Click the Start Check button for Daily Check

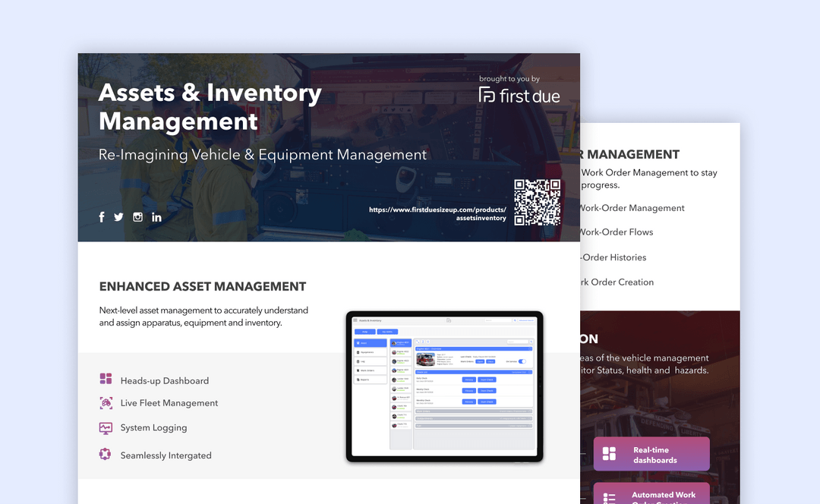[x=487, y=380]
